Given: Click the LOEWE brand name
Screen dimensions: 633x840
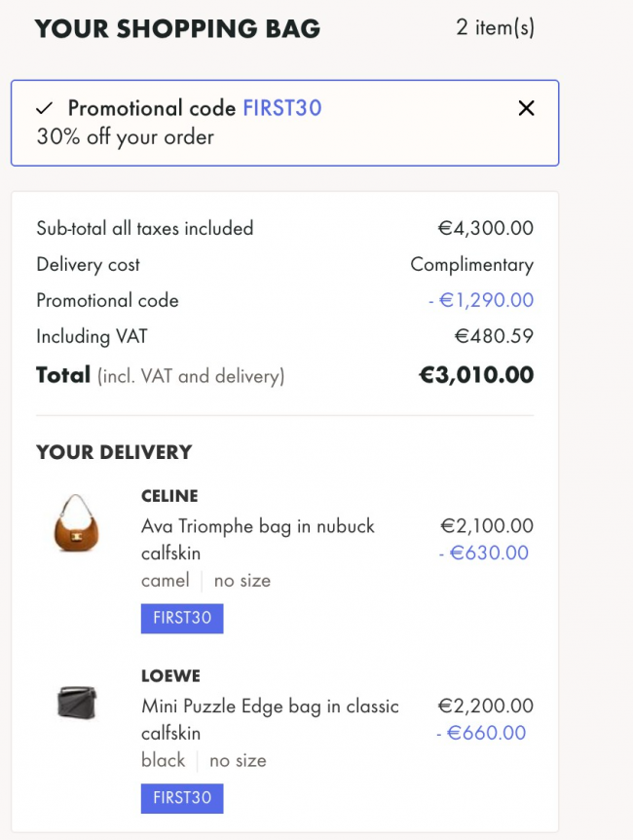Looking at the screenshot, I should tap(170, 675).
